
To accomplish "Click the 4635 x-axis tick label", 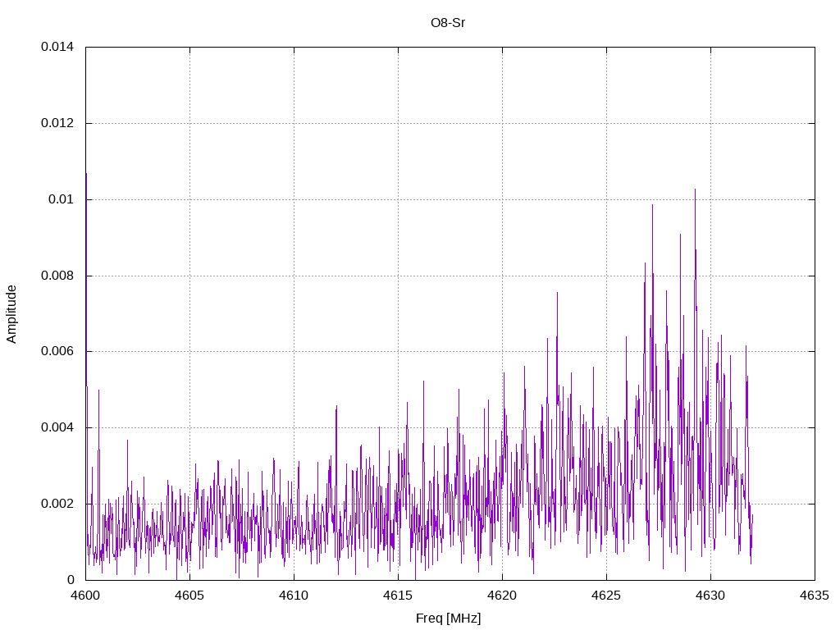I will (x=815, y=596).
